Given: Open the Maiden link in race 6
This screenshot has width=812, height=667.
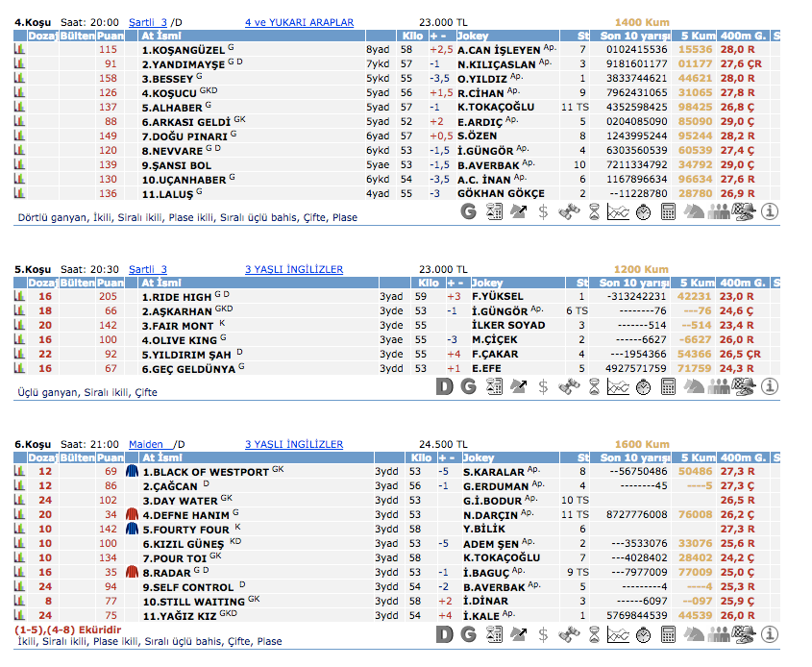Looking at the screenshot, I should click(x=147, y=444).
